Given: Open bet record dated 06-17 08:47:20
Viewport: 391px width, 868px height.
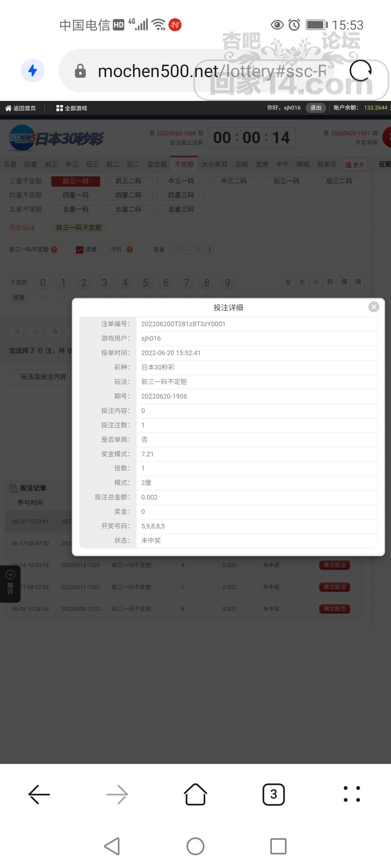Looking at the screenshot, I should [x=30, y=544].
